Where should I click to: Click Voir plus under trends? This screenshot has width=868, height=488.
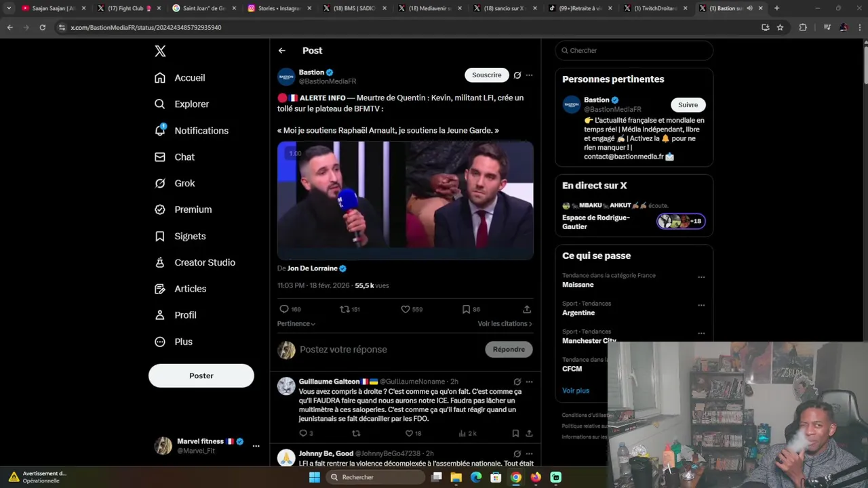576,390
